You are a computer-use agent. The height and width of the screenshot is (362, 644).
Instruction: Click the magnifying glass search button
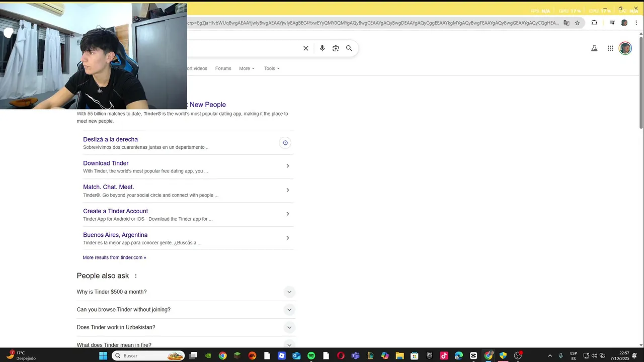coord(349,48)
